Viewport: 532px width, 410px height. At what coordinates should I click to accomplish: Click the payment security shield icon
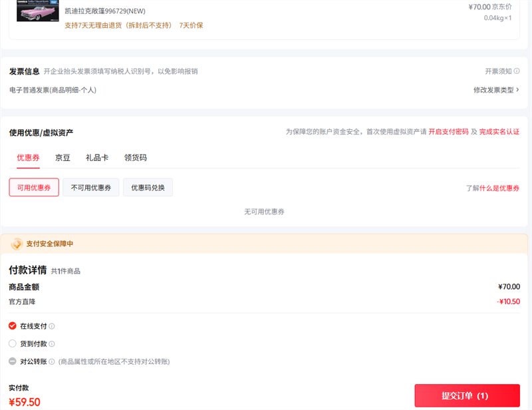tap(17, 244)
